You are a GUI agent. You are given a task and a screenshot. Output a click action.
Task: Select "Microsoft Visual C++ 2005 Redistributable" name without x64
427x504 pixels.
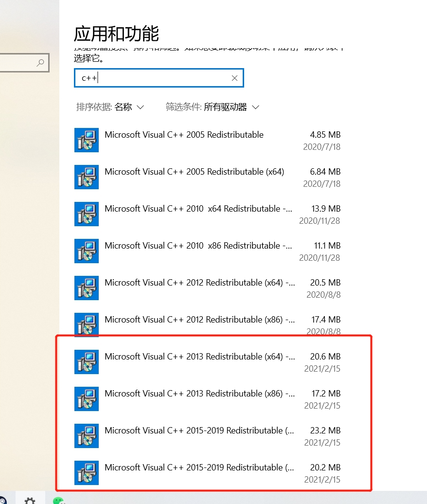pyautogui.click(x=184, y=135)
